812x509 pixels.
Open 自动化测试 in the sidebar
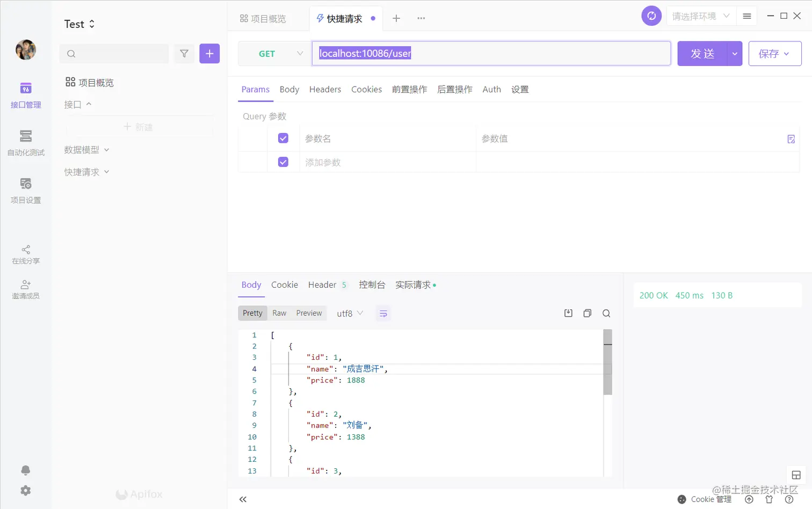pyautogui.click(x=26, y=143)
